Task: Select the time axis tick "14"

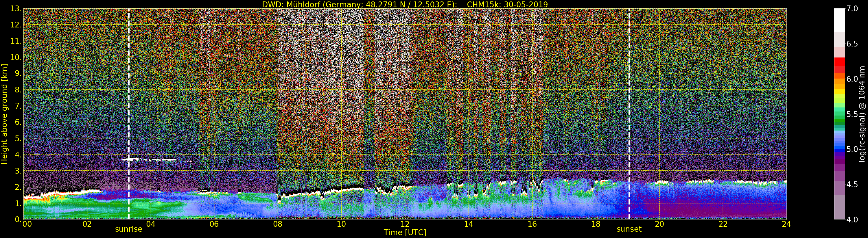Action: click(x=468, y=224)
